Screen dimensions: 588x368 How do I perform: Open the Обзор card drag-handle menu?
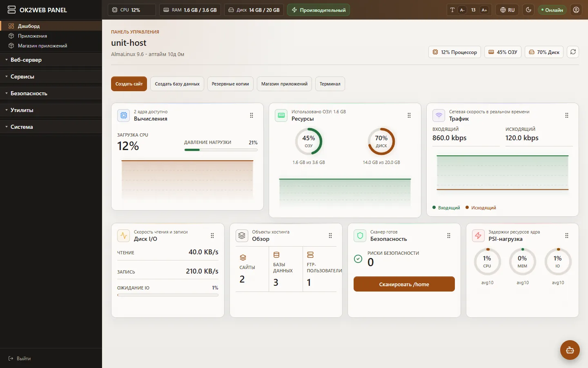[330, 236]
